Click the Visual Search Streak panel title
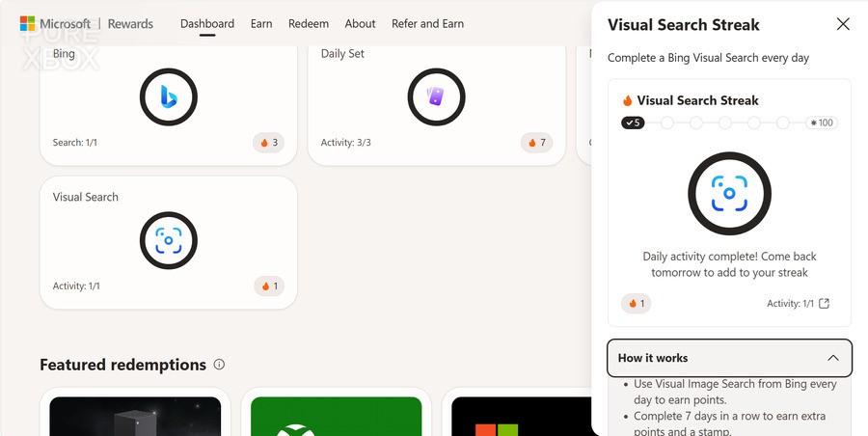Screen dimensions: 868x436 (x=684, y=24)
